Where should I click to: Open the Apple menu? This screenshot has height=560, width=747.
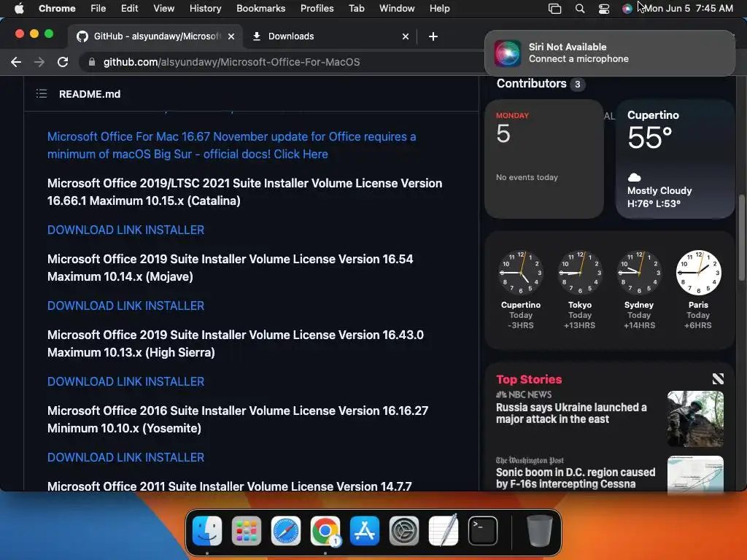point(19,8)
